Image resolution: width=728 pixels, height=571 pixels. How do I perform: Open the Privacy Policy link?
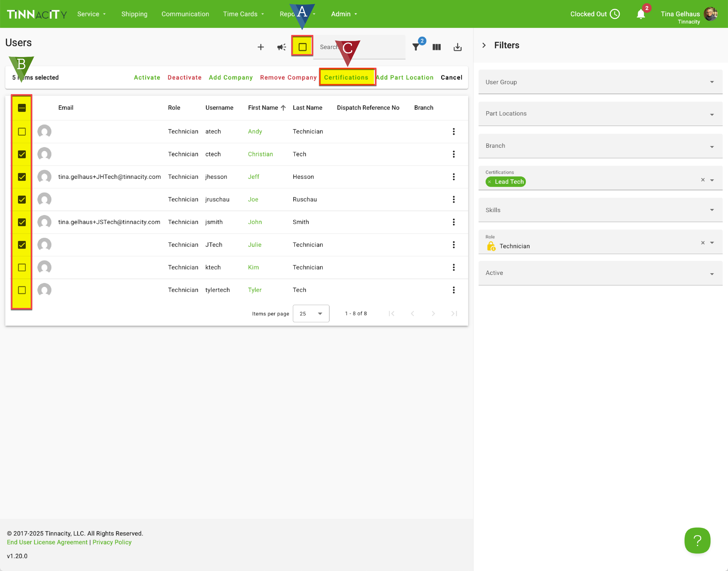tap(112, 542)
